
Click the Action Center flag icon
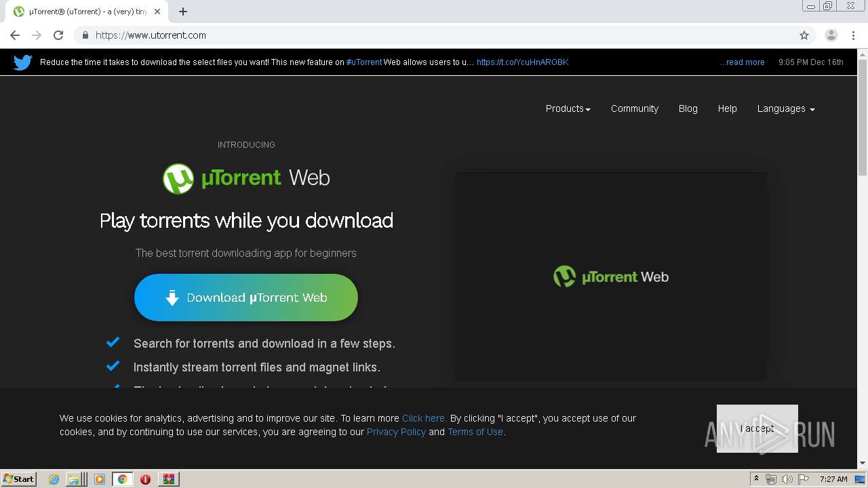tap(804, 479)
